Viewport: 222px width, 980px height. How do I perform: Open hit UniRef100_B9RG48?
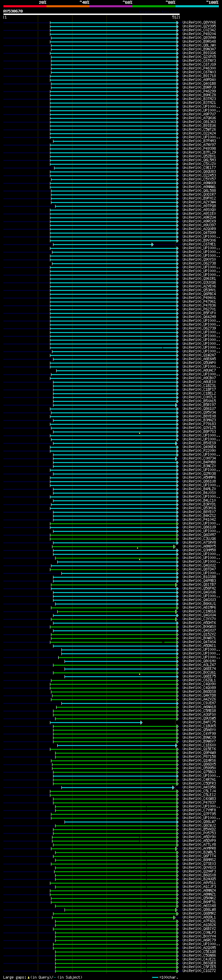[199, 41]
